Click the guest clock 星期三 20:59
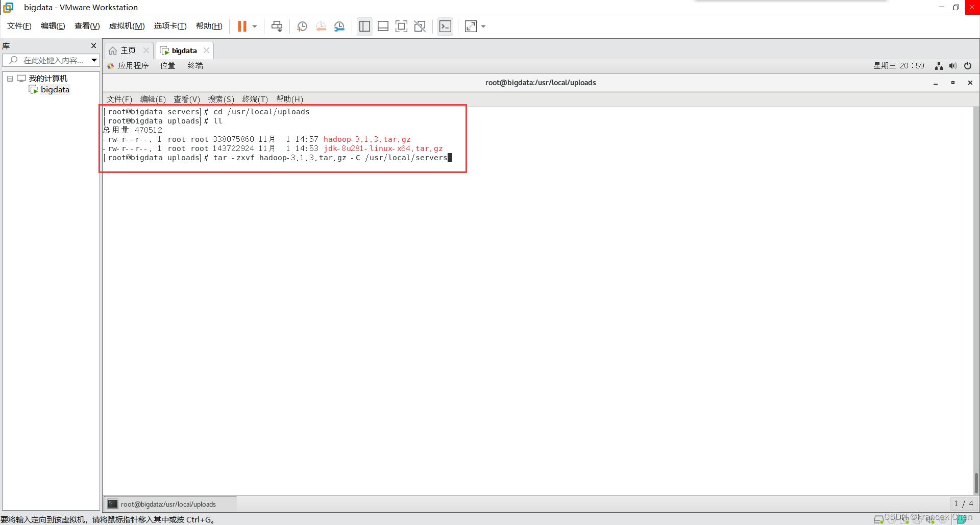This screenshot has height=525, width=980. click(x=899, y=65)
